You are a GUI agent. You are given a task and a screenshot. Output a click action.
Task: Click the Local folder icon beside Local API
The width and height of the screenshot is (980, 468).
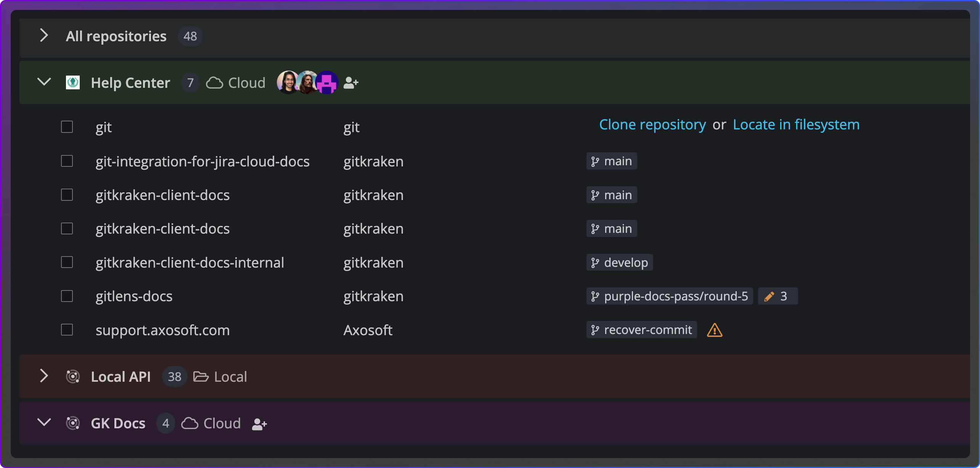(201, 376)
